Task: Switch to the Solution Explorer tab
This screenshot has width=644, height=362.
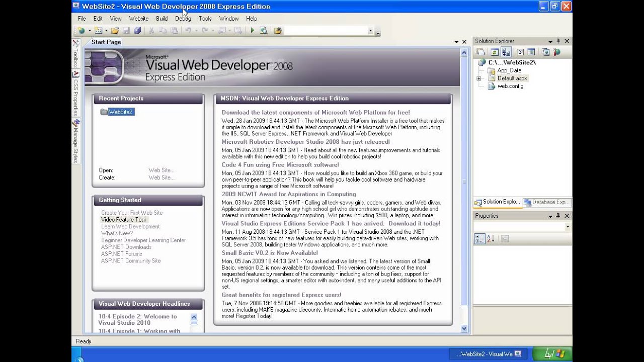Action: [x=498, y=202]
